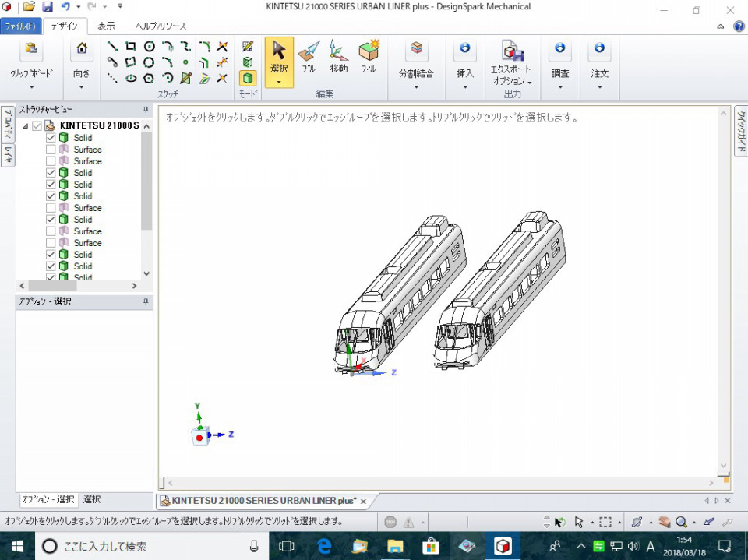
Task: Choose the Ellipse sketch tool
Action: [x=131, y=78]
